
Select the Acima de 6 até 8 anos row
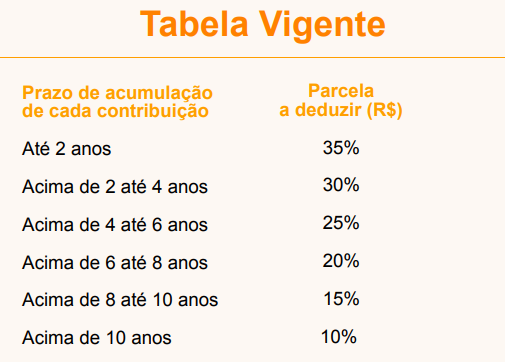click(115, 262)
